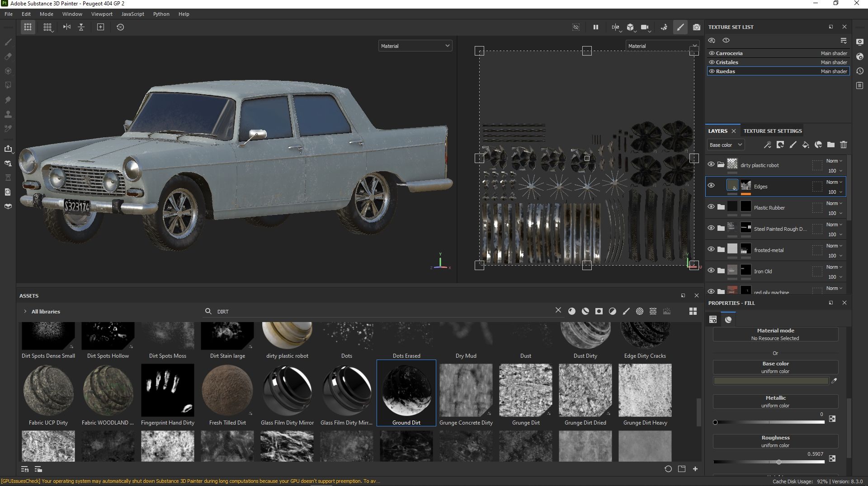Adjust the Metallic slider
Screen dimensions: 868x486
pyautogui.click(x=769, y=422)
